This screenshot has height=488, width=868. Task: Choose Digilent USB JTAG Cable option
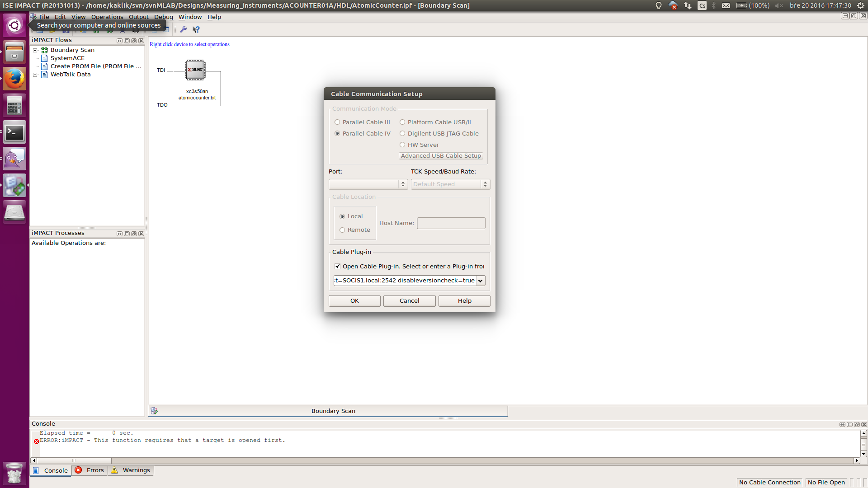pos(402,133)
